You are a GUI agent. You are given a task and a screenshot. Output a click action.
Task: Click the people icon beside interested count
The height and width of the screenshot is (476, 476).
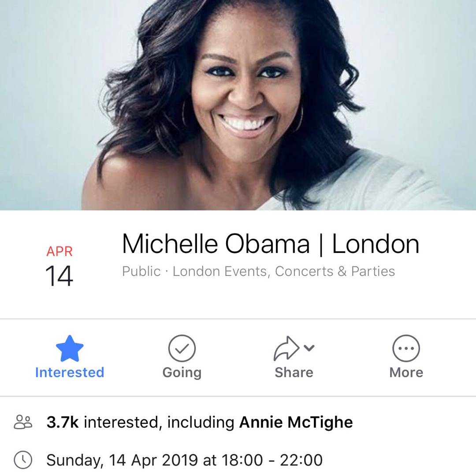click(23, 422)
